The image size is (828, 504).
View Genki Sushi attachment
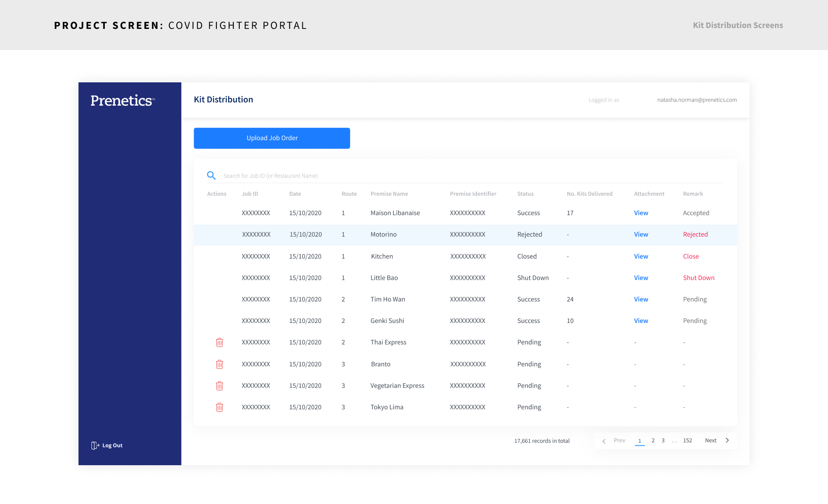click(x=641, y=321)
